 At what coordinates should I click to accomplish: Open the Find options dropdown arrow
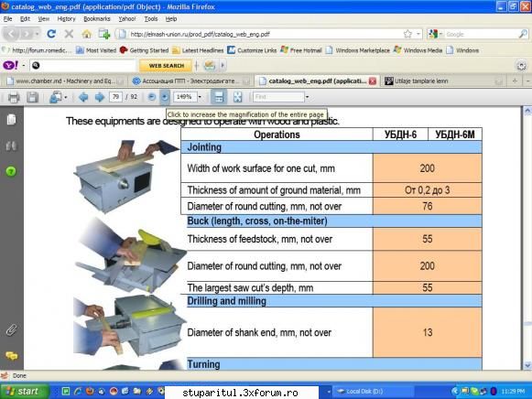307,97
